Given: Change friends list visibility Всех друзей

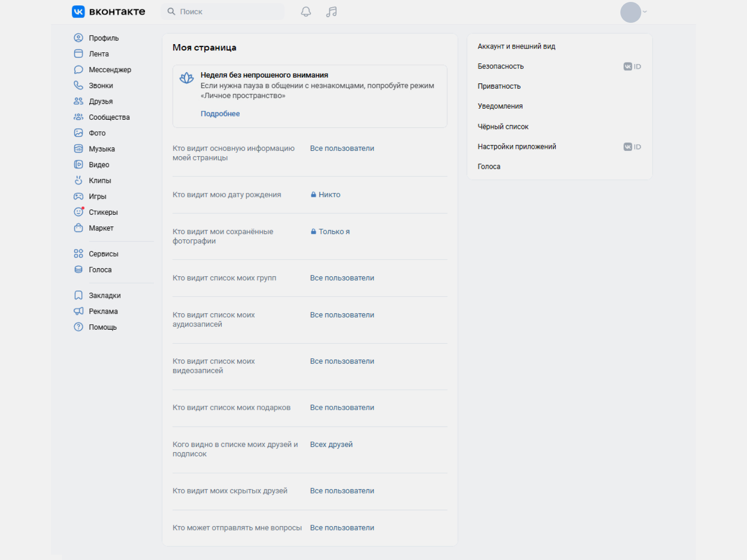Looking at the screenshot, I should click(331, 445).
